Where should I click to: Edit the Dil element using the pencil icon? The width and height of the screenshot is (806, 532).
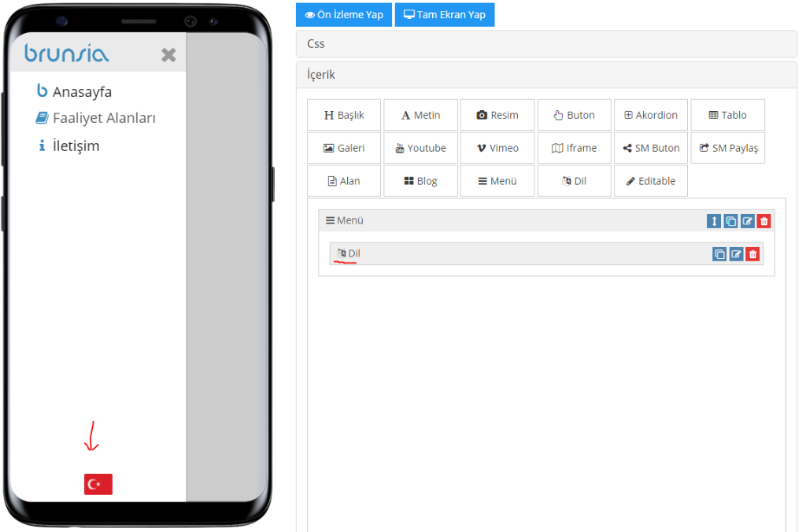click(x=736, y=254)
